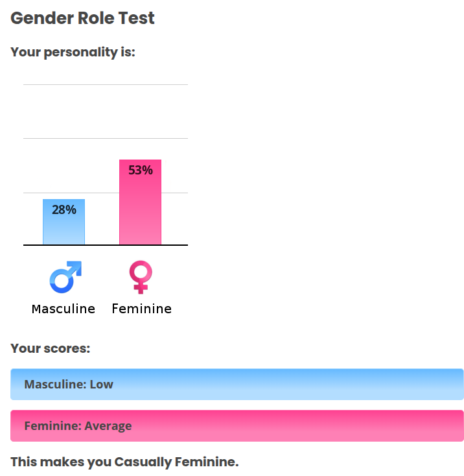Click the 'Feminine: Average' score bar
Viewport: 464px width, 476px height.
pos(237,426)
